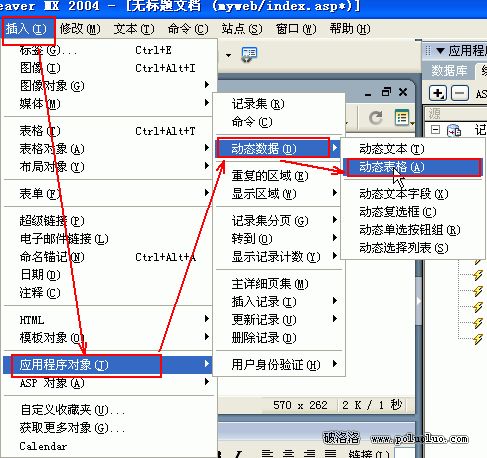Viewport: 487px width, 458px height.
Task: Collapse the recordset tree node
Action: tap(435, 129)
